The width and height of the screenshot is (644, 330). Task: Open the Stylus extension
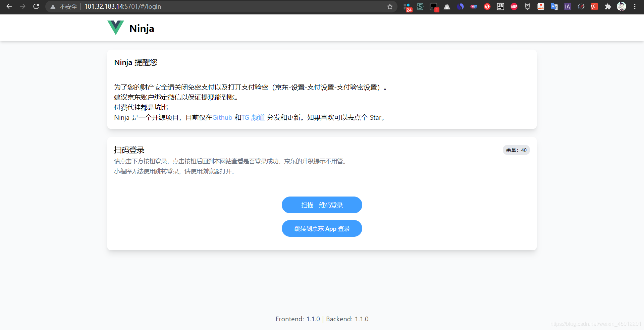(420, 6)
